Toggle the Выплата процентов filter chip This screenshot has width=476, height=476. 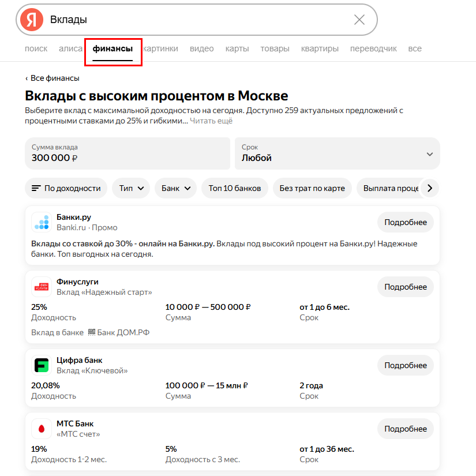pos(390,188)
